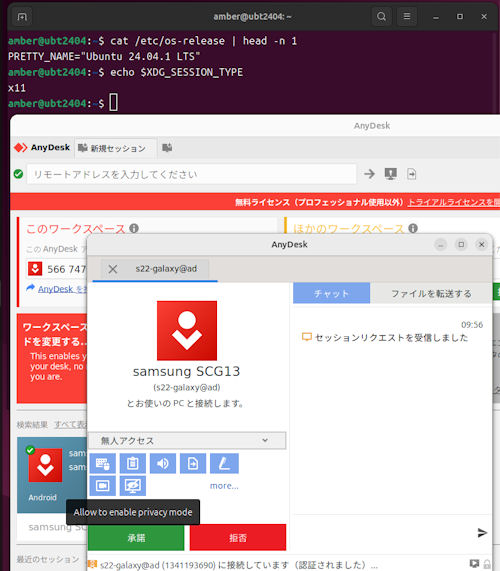Open new terminal tab icon
The height and width of the screenshot is (571, 500).
[x=22, y=17]
